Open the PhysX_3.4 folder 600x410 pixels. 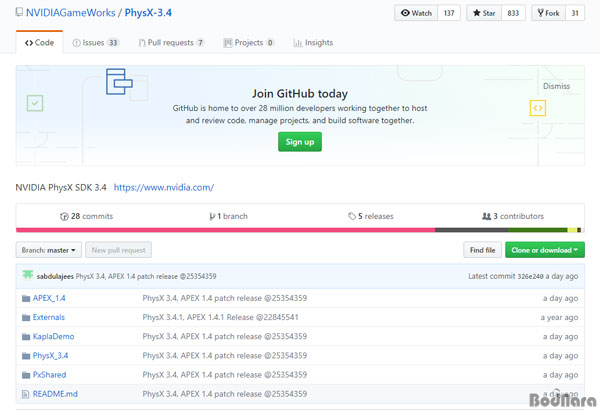pos(51,356)
